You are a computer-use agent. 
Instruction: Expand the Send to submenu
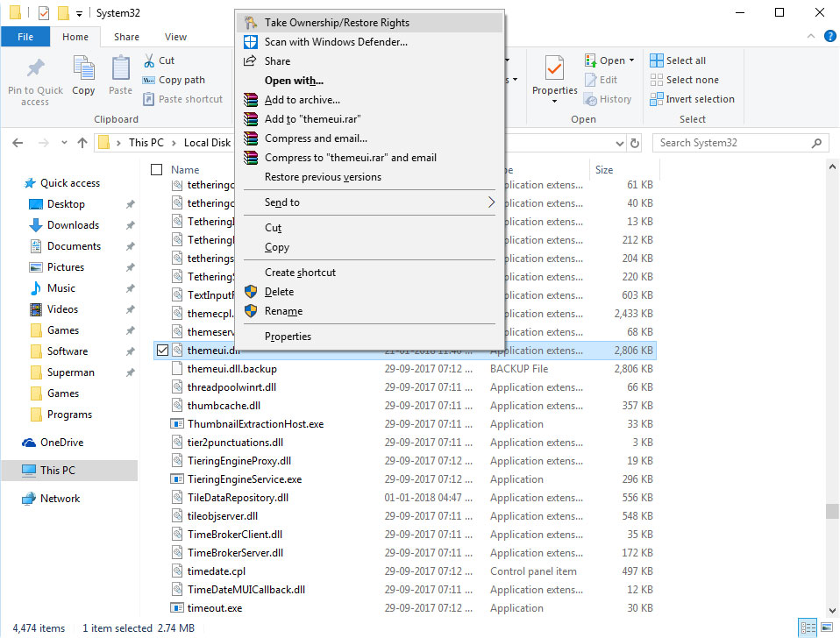369,202
